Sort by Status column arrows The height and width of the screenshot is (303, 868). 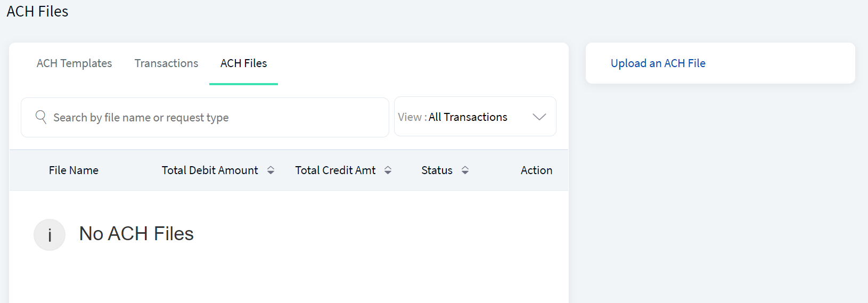(x=465, y=170)
